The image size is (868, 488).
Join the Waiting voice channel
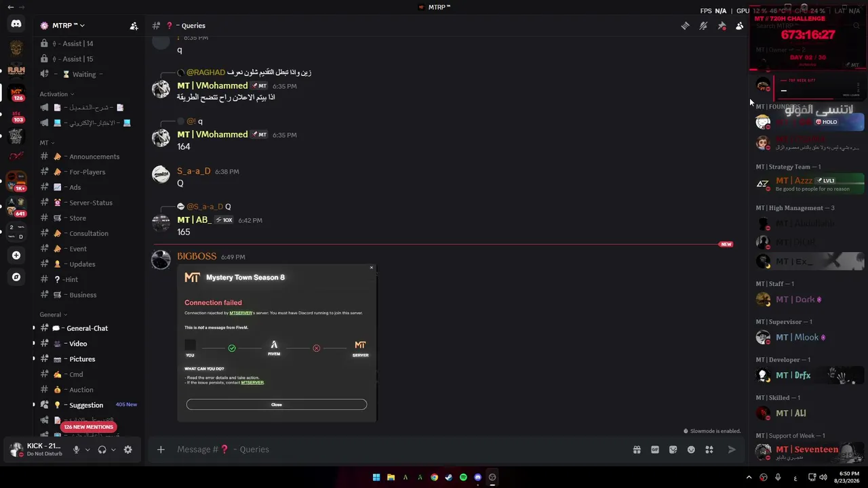coord(88,75)
